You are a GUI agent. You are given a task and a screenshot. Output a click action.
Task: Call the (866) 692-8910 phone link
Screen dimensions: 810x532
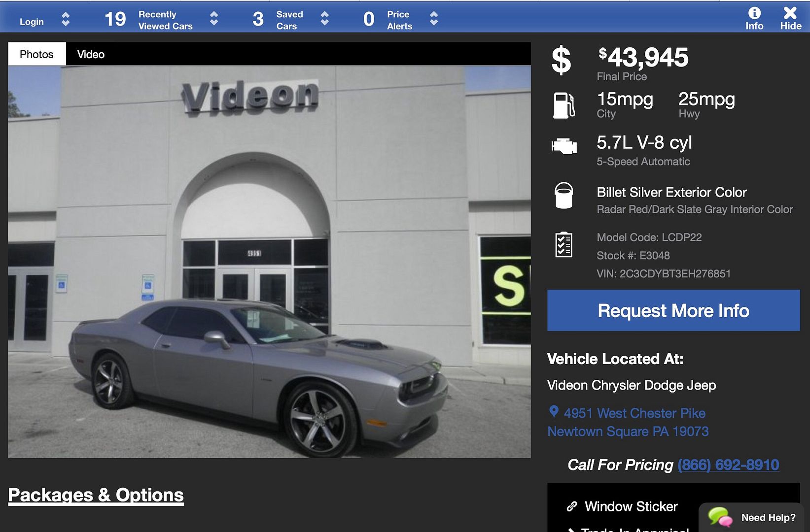coord(728,465)
